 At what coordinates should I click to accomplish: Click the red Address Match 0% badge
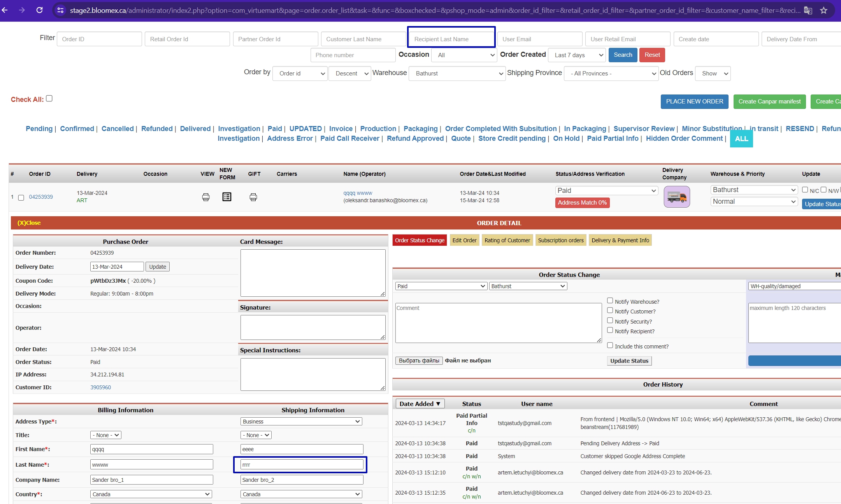(583, 203)
